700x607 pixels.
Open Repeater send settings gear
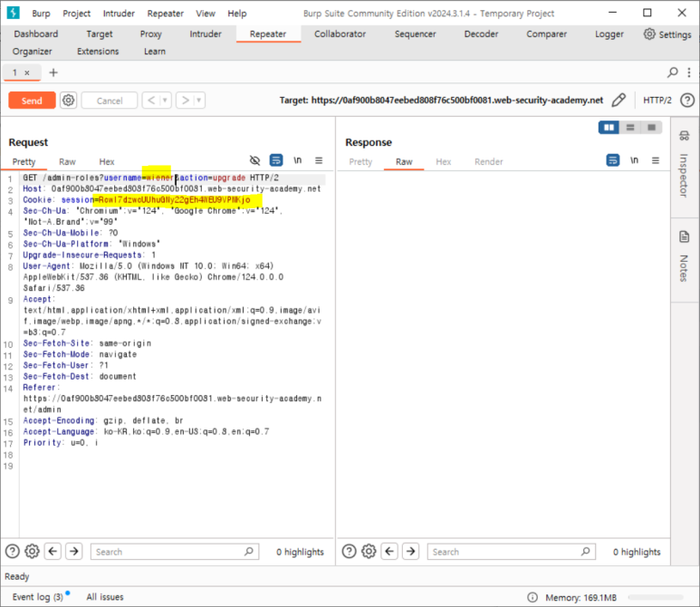click(68, 100)
